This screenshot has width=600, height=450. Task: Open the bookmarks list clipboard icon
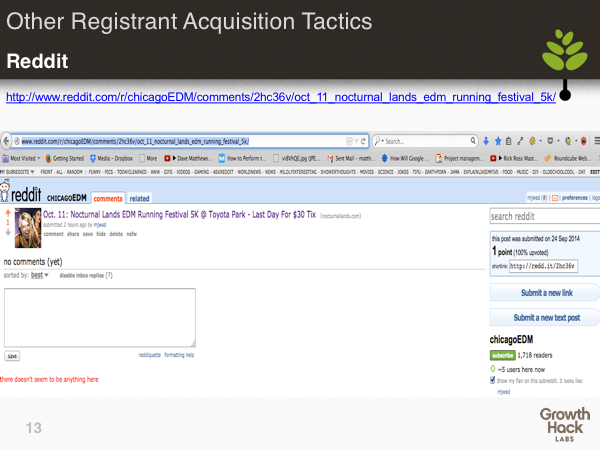coord(509,141)
